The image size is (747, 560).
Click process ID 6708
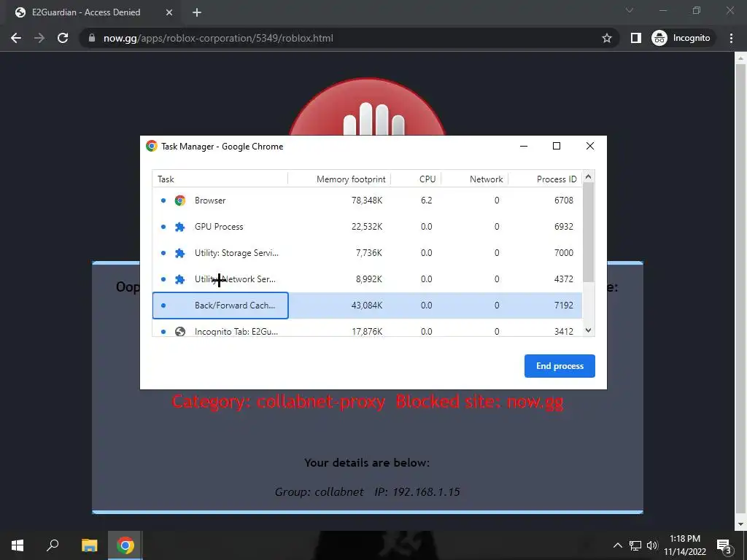564,201
